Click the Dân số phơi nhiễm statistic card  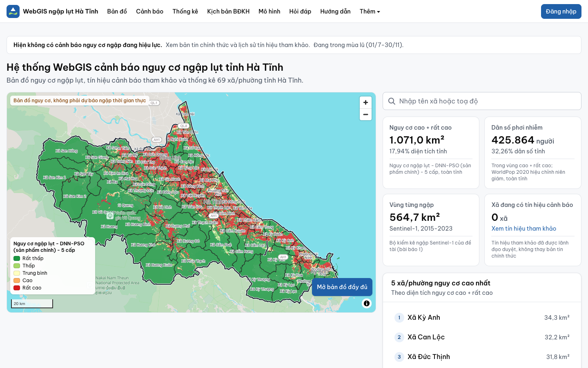[x=533, y=153]
